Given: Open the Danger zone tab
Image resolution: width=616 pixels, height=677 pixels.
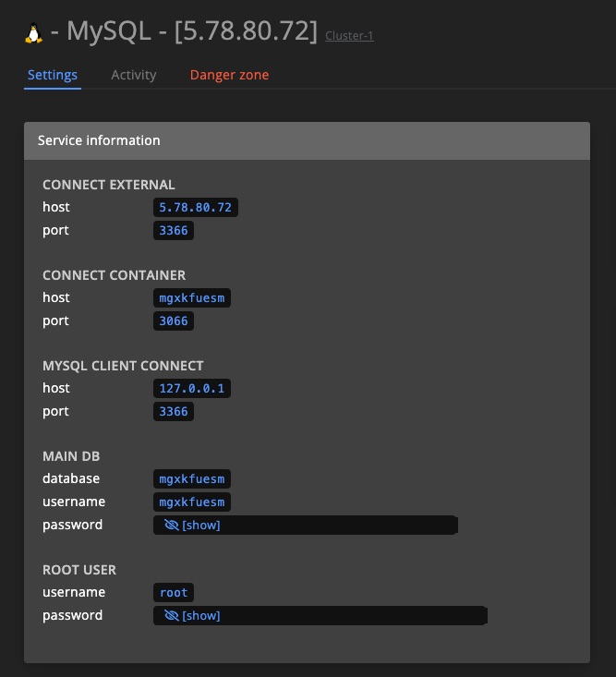Looking at the screenshot, I should point(229,75).
